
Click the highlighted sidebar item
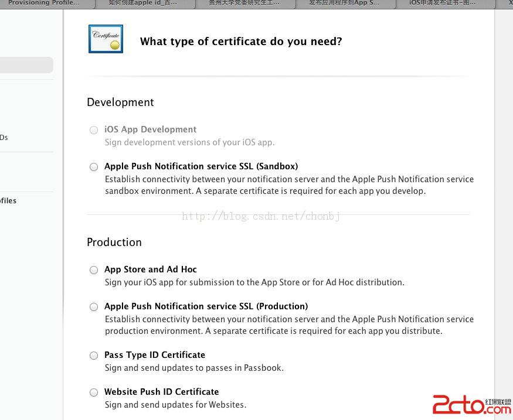26,65
